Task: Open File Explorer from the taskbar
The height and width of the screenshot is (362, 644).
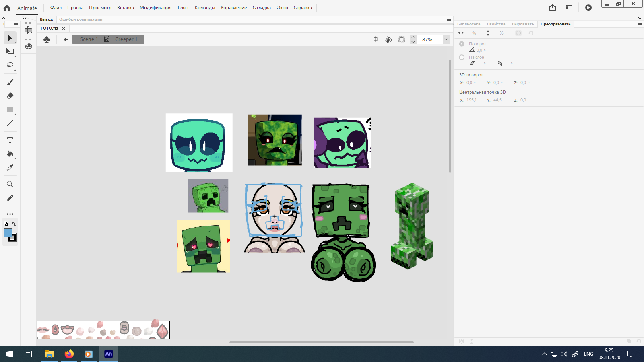Action: coord(50,354)
